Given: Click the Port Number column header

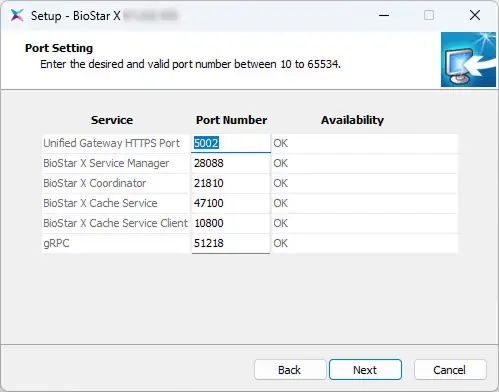Looking at the screenshot, I should [x=231, y=120].
